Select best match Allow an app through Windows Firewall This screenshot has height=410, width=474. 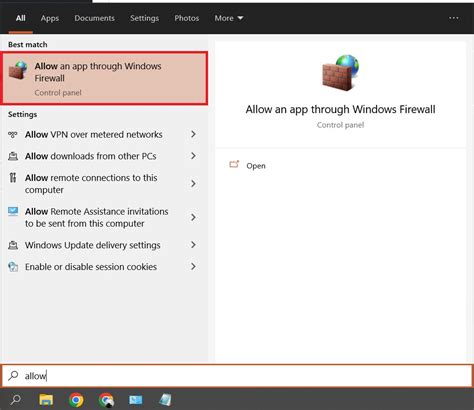tap(104, 78)
